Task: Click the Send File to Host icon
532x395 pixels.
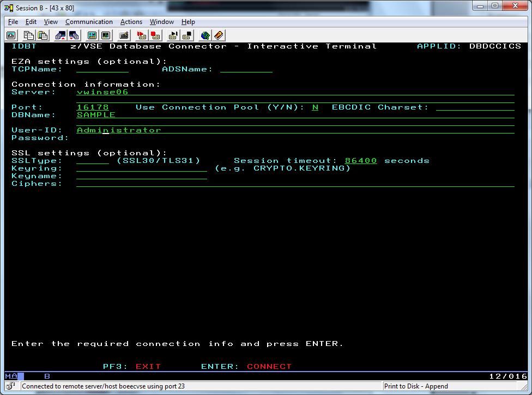Action: (61, 35)
